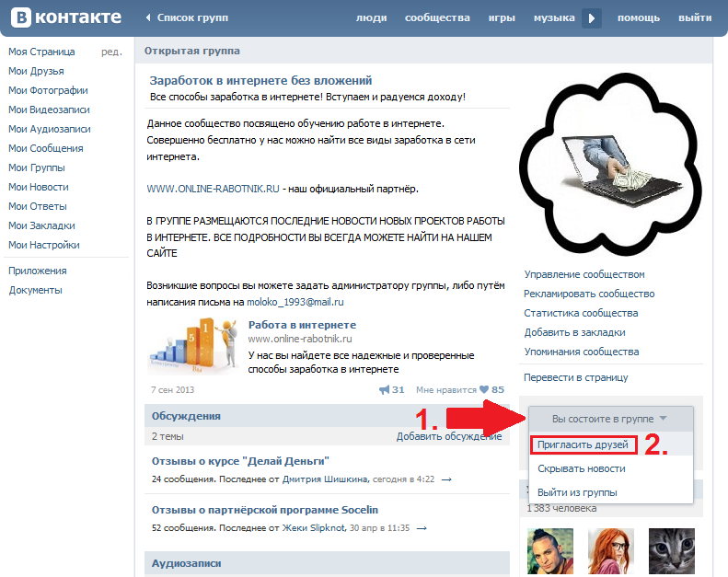
Task: Choose Выйти из группы menu entry
Action: click(577, 492)
